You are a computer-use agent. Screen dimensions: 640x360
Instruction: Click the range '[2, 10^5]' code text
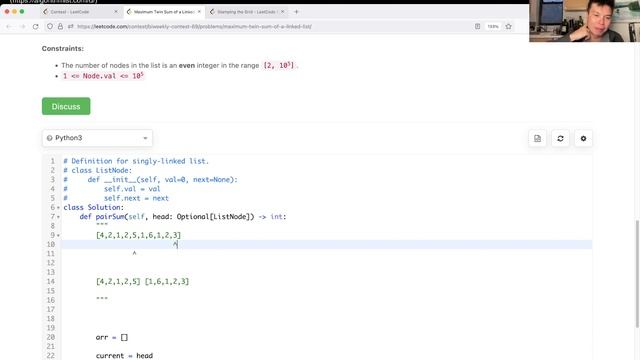pos(279,65)
